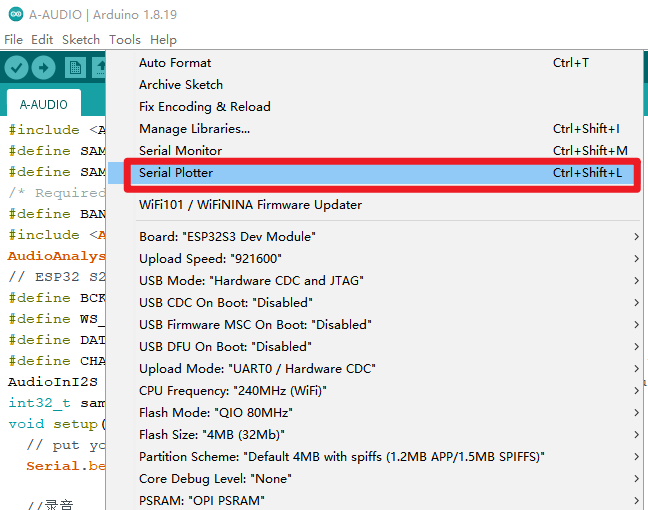
Task: Click the New sketch toolbar icon
Action: click(75, 67)
